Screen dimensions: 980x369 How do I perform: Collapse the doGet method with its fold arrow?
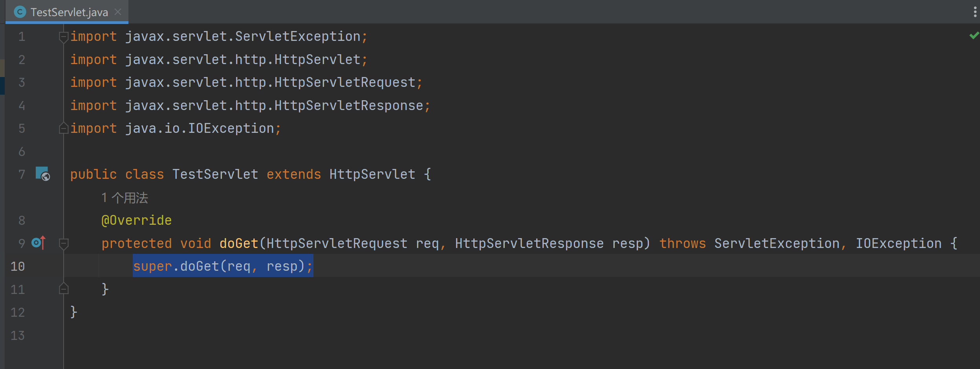[x=63, y=244]
